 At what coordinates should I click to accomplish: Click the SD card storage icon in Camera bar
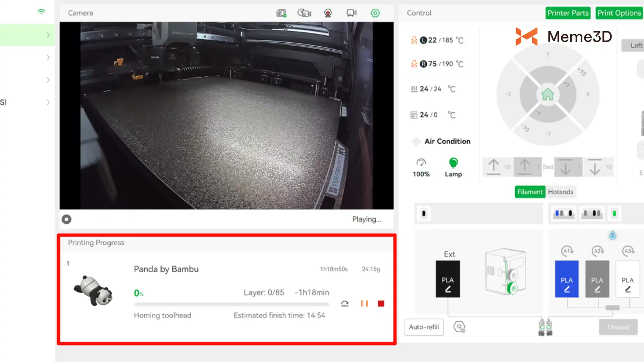click(x=281, y=13)
